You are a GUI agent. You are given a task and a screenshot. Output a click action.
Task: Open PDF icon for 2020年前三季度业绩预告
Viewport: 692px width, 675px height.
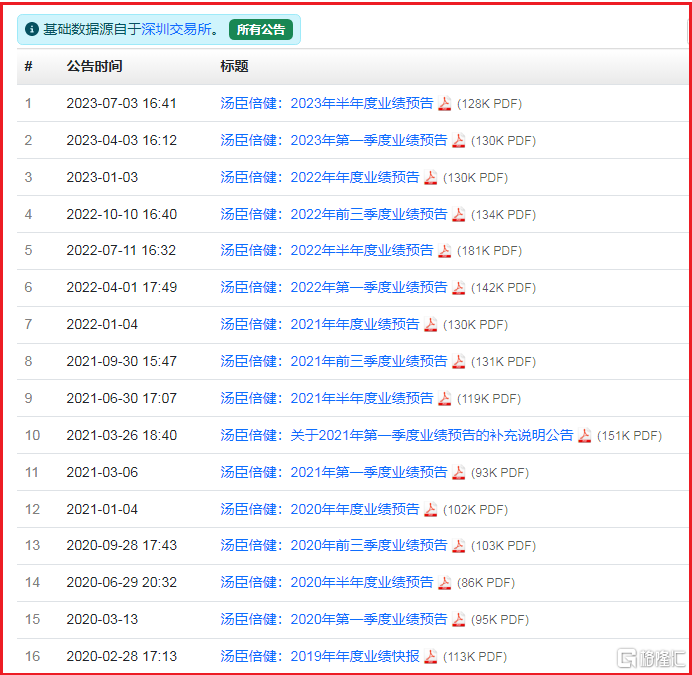(x=459, y=547)
